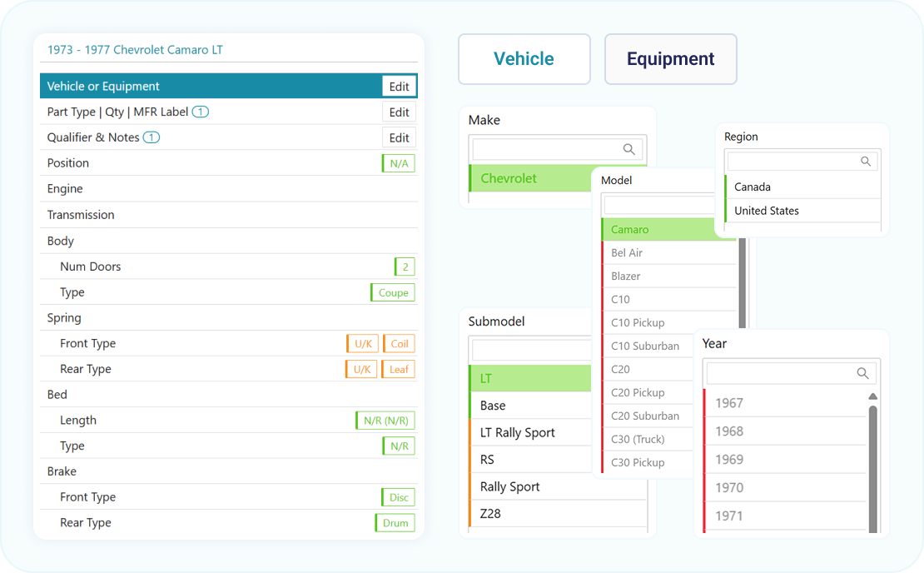This screenshot has height=573, width=924.
Task: Pick Blazer in the Model list
Action: coord(626,277)
